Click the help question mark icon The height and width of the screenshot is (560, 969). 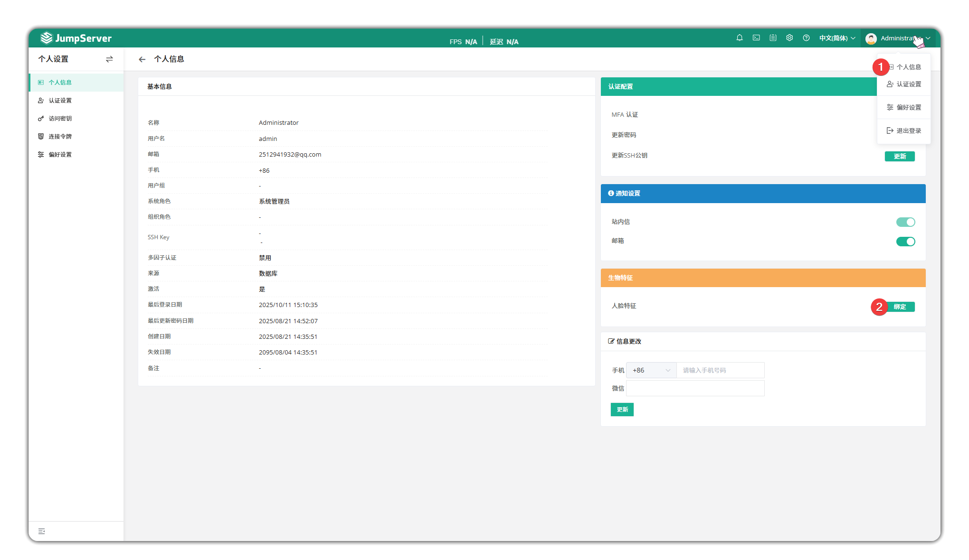(806, 38)
